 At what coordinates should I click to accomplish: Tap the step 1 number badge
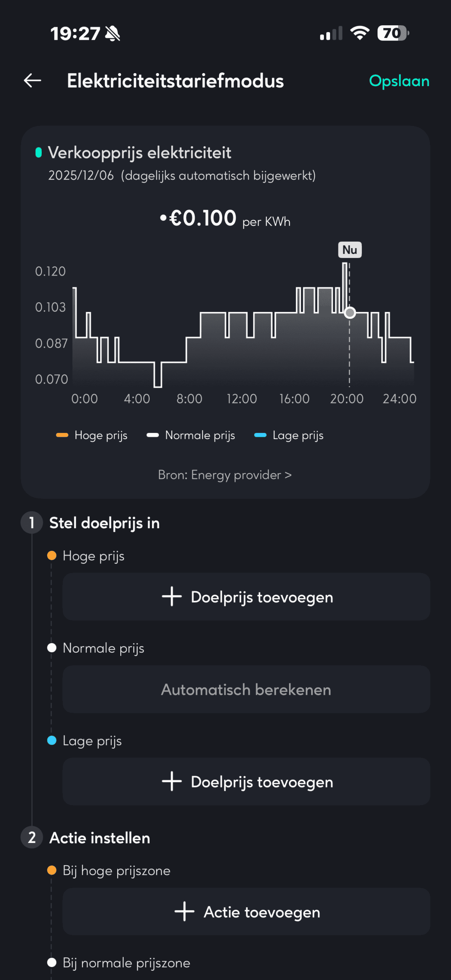pyautogui.click(x=32, y=523)
